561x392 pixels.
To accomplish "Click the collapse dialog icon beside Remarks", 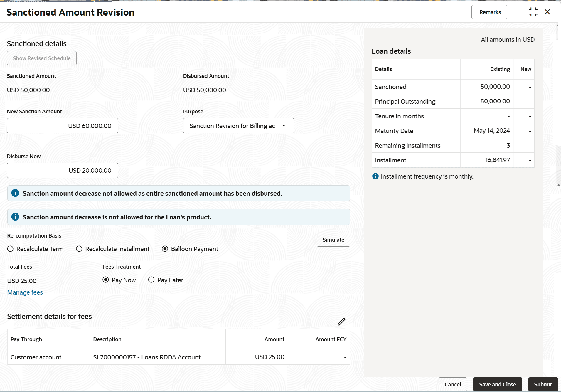I will tap(533, 12).
